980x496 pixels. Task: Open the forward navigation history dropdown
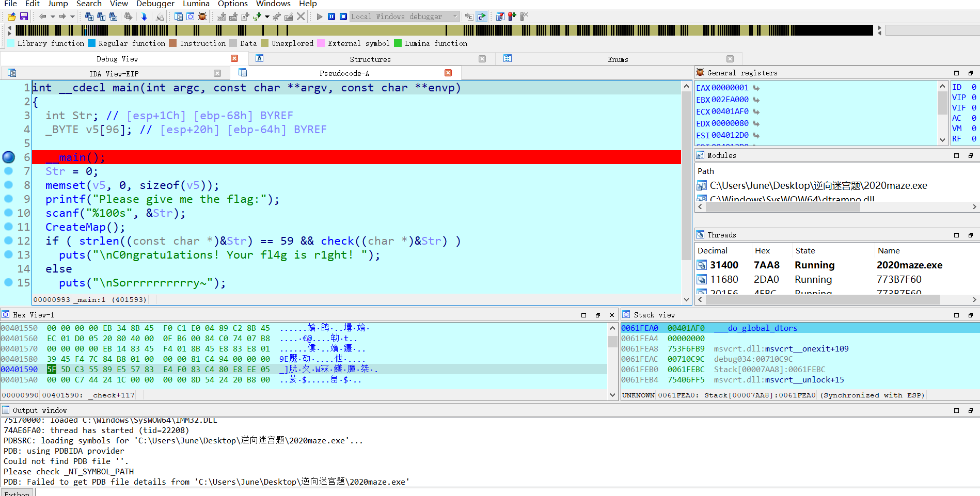pos(72,16)
